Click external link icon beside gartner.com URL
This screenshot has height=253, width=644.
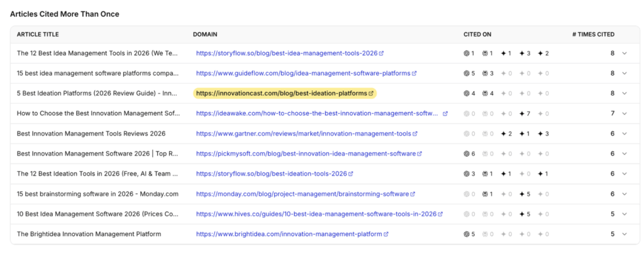pyautogui.click(x=415, y=134)
